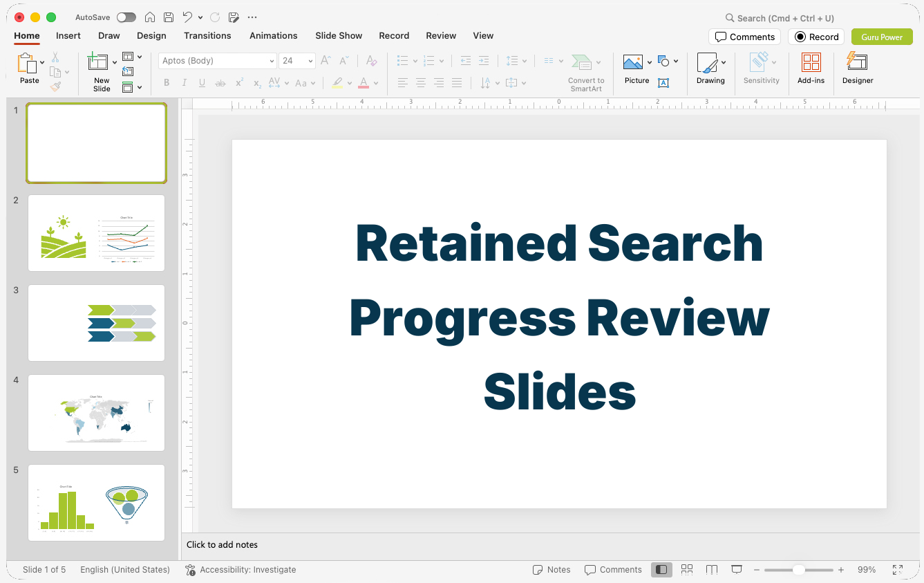924x583 pixels.
Task: Open the Transitions tab
Action: pos(207,35)
